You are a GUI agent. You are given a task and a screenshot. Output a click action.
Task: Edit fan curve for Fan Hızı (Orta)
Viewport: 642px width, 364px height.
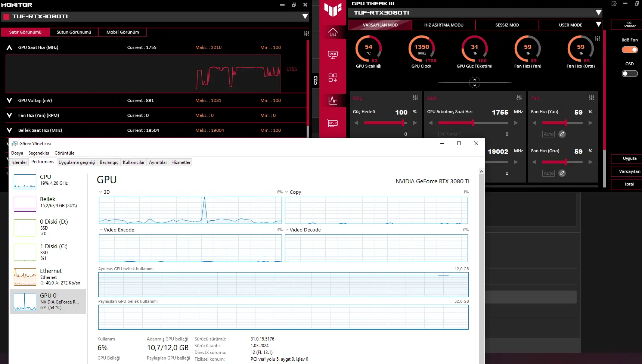(x=562, y=173)
